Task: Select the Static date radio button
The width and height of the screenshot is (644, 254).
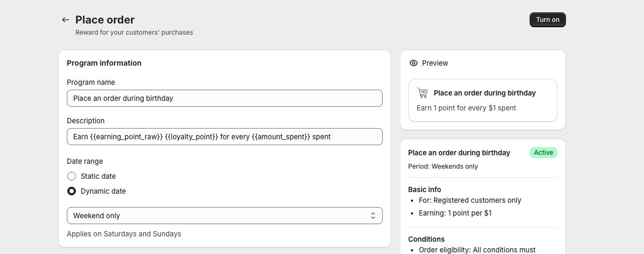Action: [72, 176]
